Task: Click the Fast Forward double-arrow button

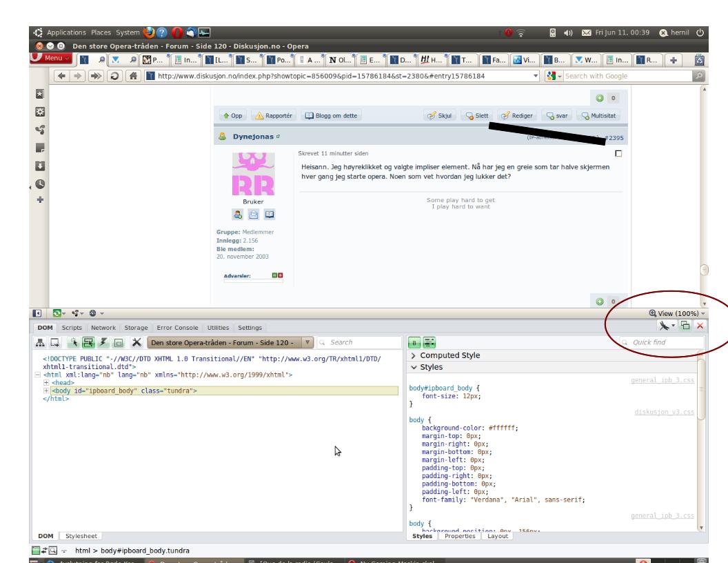Action: [96, 76]
